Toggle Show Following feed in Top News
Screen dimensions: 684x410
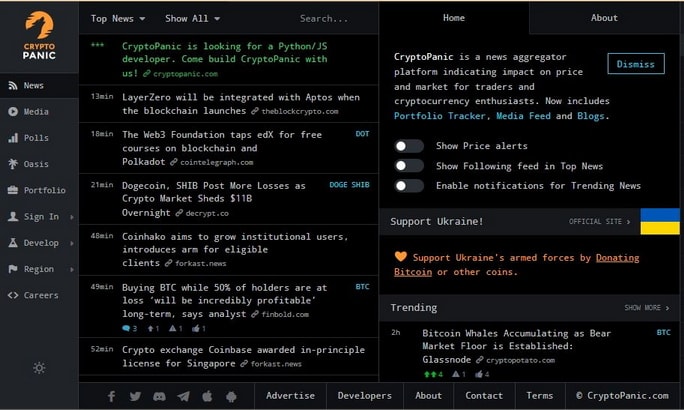coord(408,166)
